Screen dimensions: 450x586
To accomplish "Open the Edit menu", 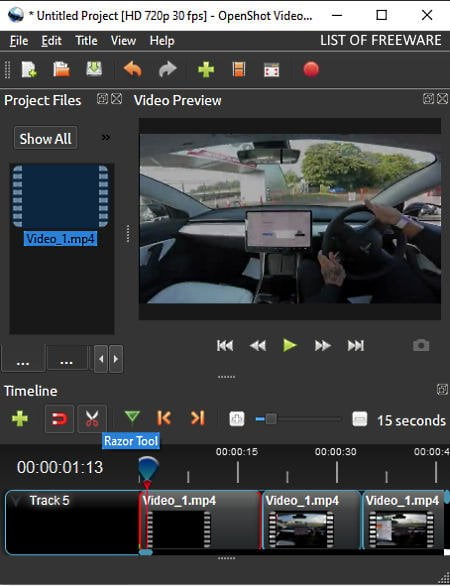I will (51, 41).
